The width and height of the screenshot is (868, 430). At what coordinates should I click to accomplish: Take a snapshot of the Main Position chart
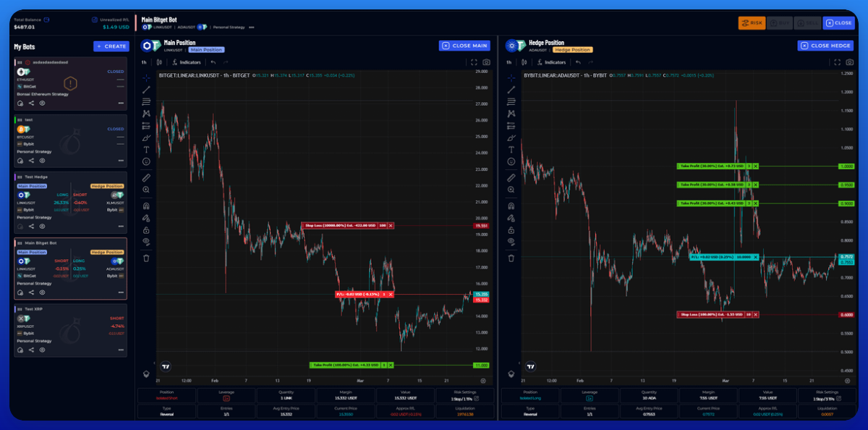(486, 62)
